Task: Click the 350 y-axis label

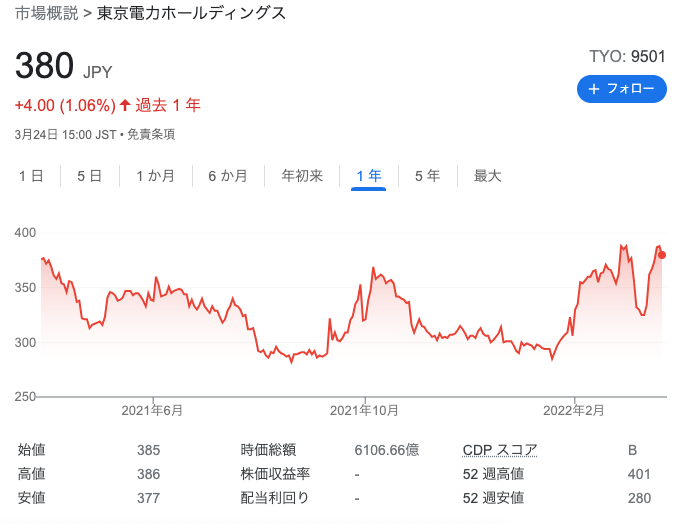Action: (x=25, y=288)
